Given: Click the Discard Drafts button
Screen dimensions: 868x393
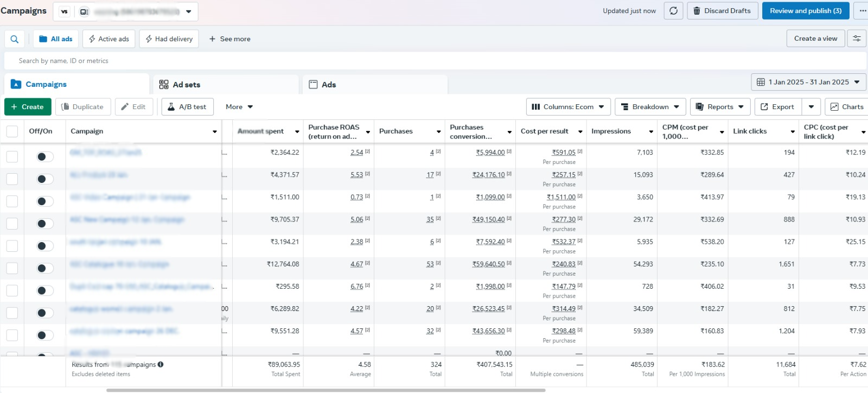Looking at the screenshot, I should point(722,11).
